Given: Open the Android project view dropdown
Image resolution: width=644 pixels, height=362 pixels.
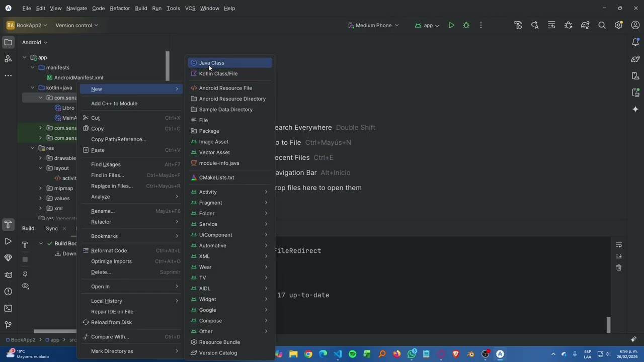Looking at the screenshot, I should tap(35, 42).
